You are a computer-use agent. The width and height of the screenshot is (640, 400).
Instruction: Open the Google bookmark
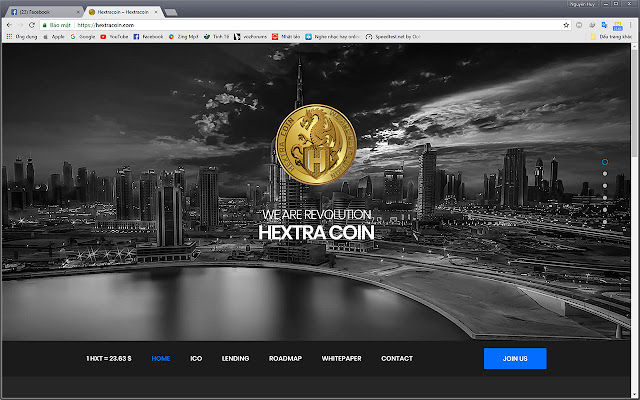(83, 37)
